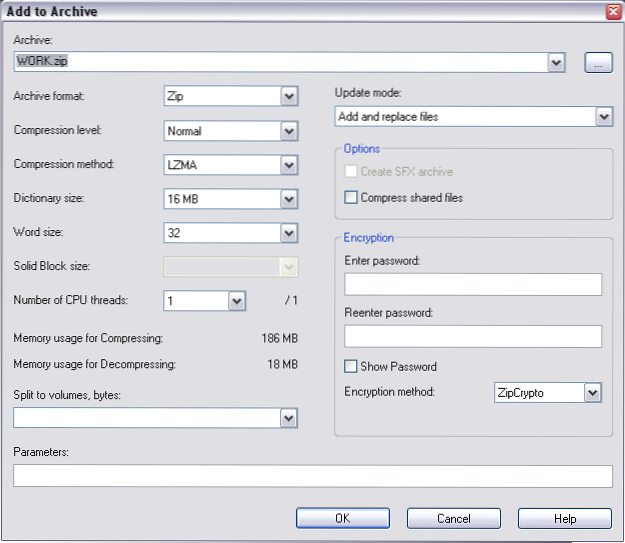Expand the Encryption method ZipCrypto dropdown

[592, 393]
